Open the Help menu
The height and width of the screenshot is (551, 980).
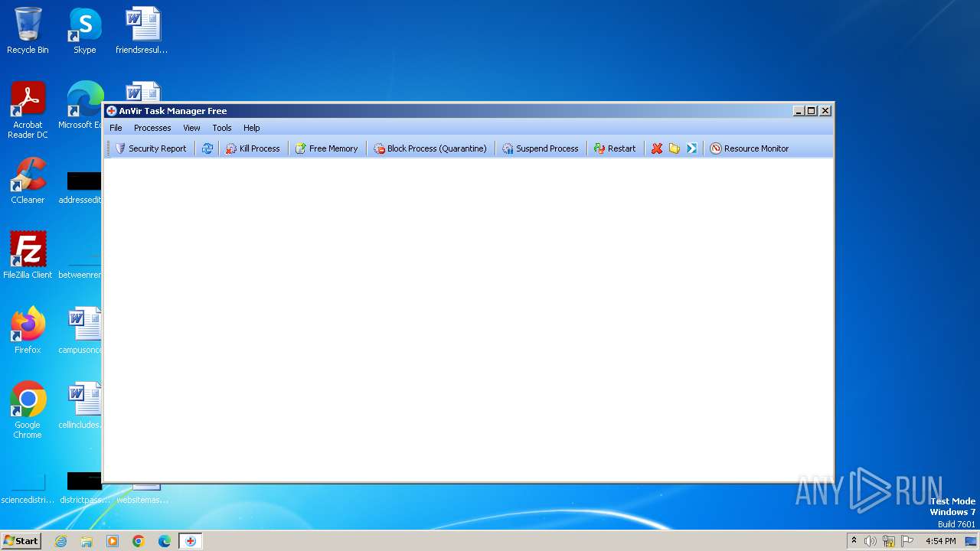252,128
